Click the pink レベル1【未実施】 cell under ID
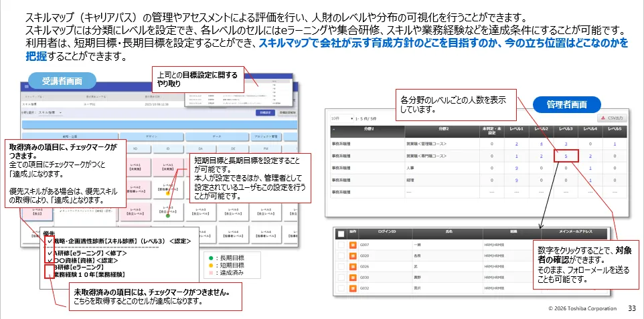The height and width of the screenshot is (319, 644). [167, 167]
